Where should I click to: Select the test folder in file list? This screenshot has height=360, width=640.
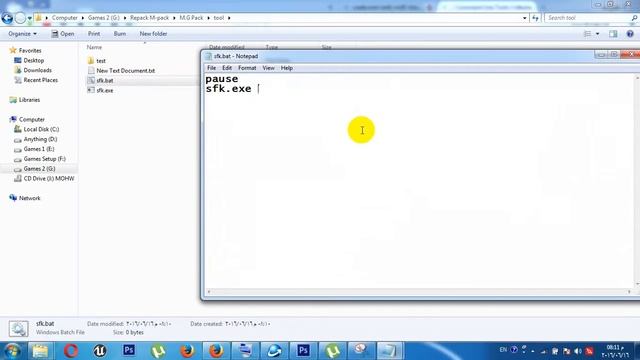point(101,61)
